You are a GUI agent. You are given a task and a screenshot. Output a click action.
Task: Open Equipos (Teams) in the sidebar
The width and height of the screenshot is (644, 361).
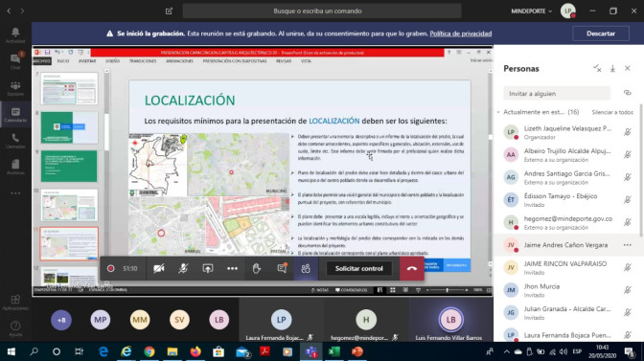click(15, 88)
